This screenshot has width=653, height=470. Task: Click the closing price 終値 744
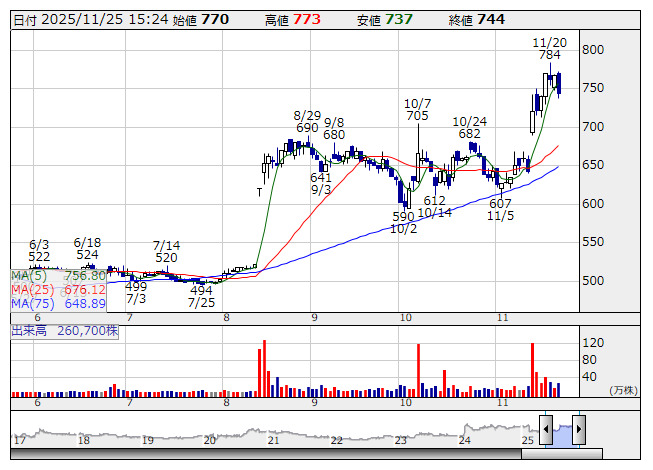(477, 20)
